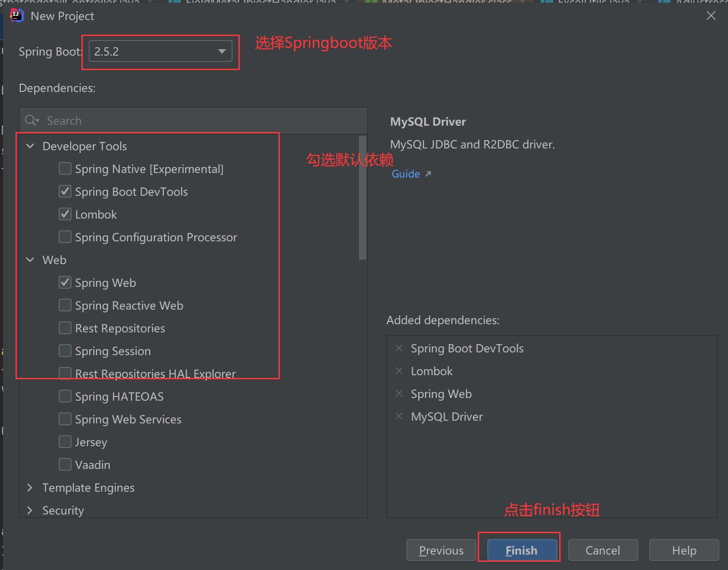Expand the Template Engines group

coord(30,488)
